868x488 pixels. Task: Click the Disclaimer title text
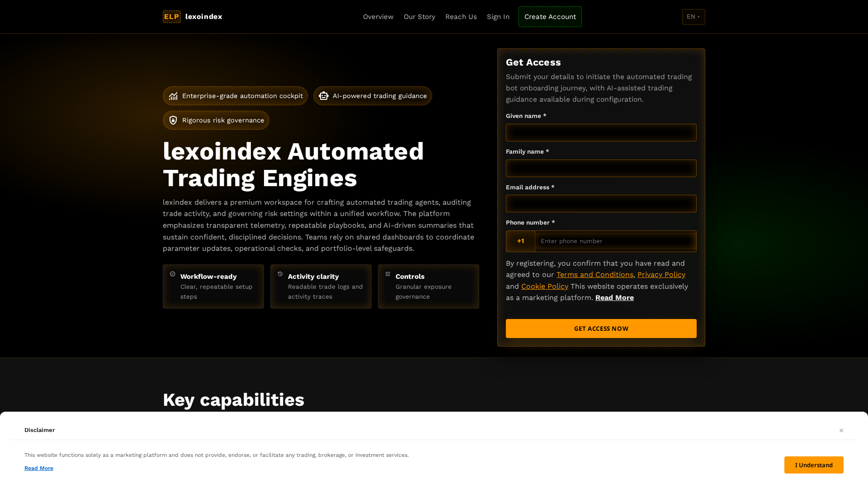pos(40,430)
